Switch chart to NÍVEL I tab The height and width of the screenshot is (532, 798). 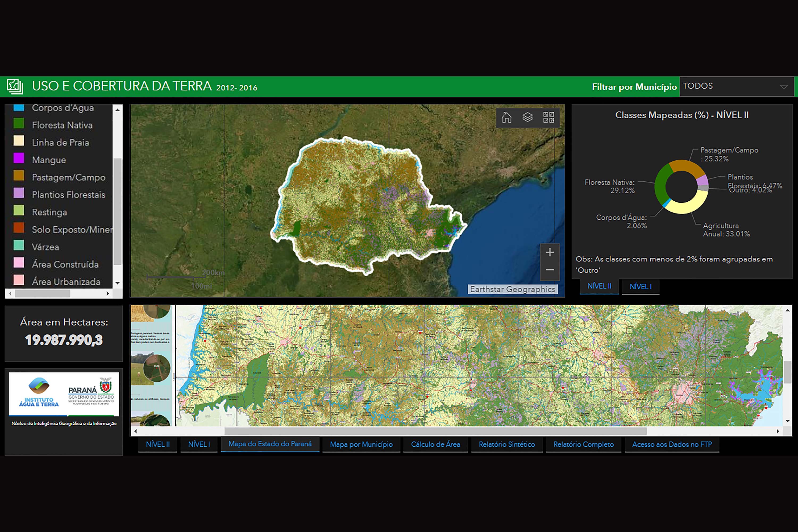tap(640, 287)
